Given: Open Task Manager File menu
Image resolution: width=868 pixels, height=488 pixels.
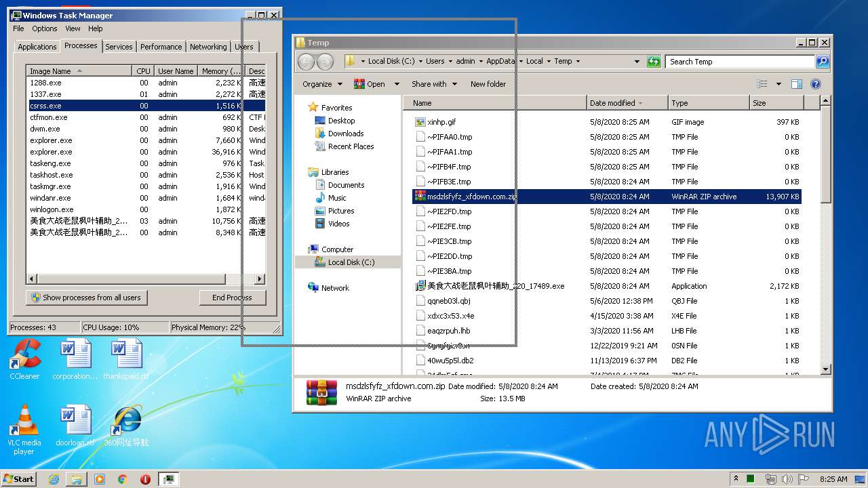Looking at the screenshot, I should (x=18, y=28).
